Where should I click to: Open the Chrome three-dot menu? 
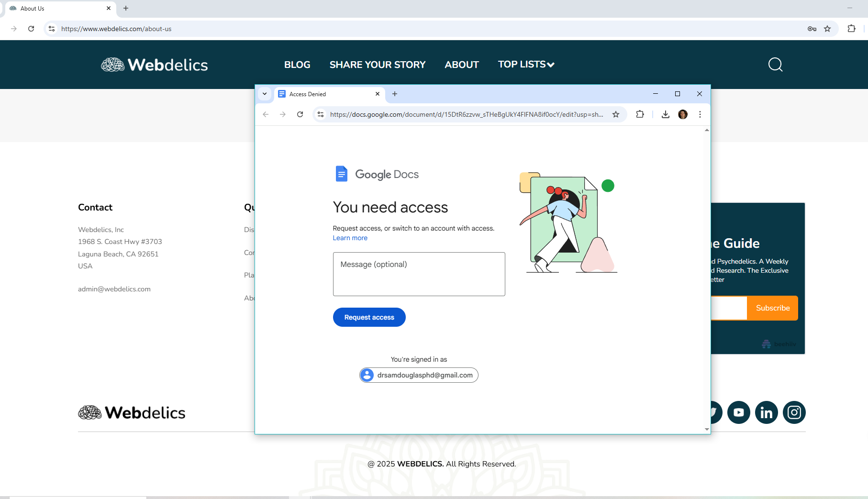(700, 114)
